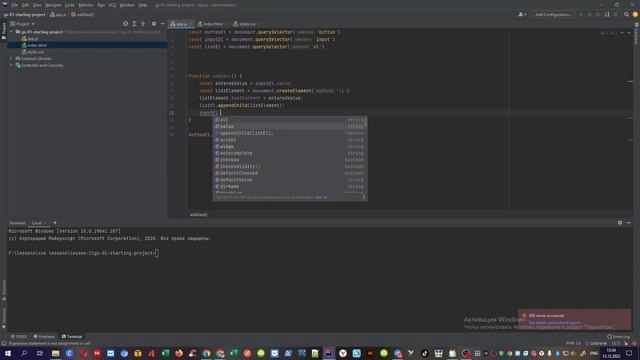Open the Project tool window side tab
The height and width of the screenshot is (360, 640).
4,31
